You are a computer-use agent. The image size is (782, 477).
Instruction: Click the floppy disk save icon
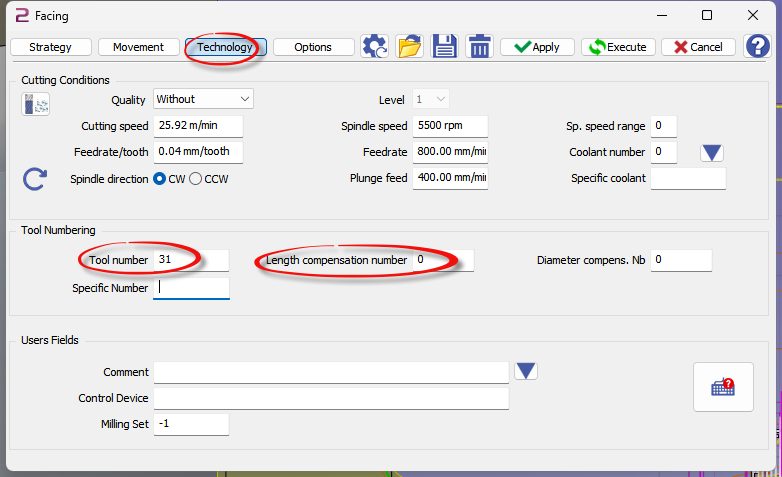coord(444,46)
